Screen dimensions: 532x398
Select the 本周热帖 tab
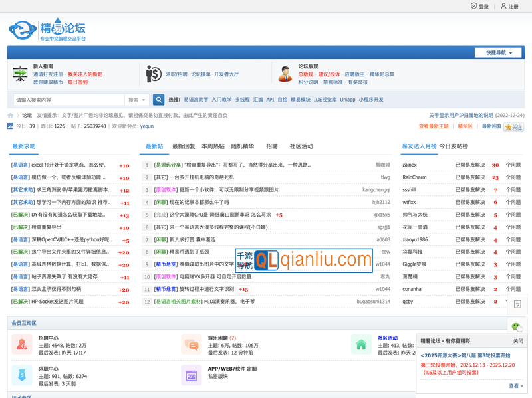pyautogui.click(x=213, y=146)
